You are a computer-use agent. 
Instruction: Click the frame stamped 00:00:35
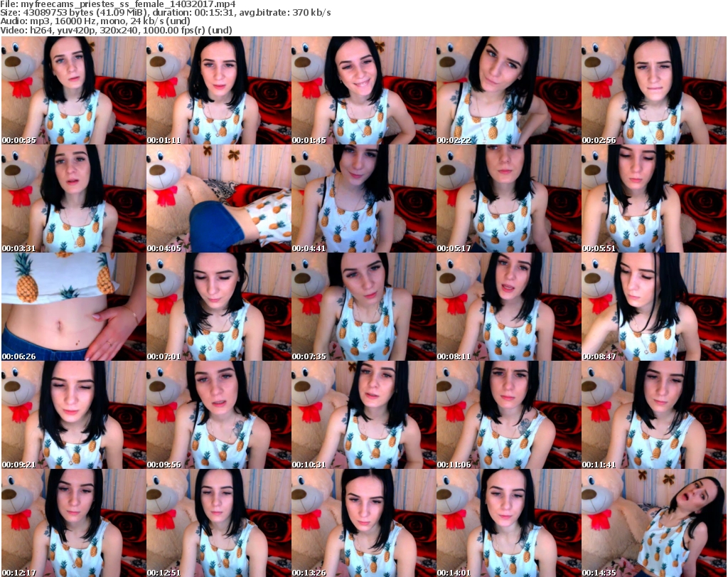pos(73,90)
